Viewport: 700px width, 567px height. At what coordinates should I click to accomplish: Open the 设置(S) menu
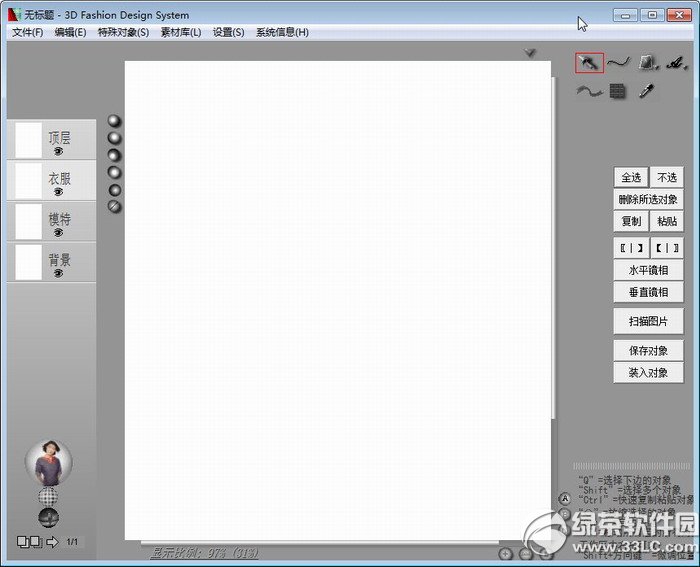pyautogui.click(x=229, y=33)
